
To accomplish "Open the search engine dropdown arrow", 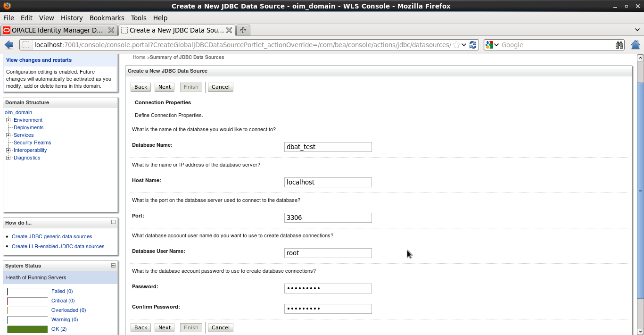I will pos(496,44).
